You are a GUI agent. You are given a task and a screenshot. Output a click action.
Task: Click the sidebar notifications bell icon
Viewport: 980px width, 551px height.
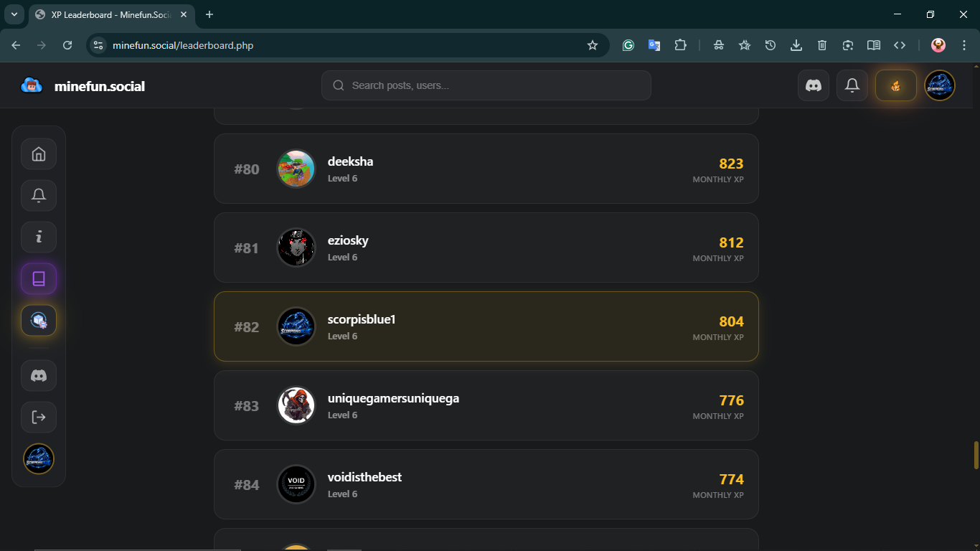tap(39, 195)
